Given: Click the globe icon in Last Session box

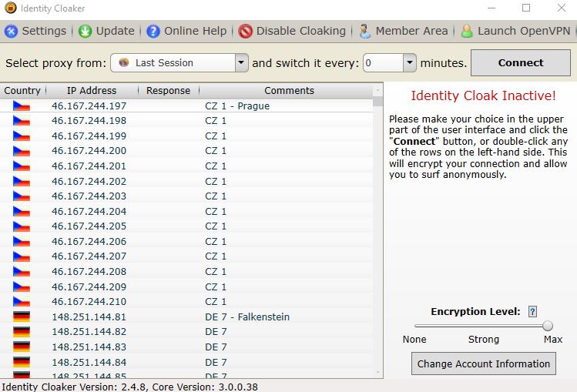Looking at the screenshot, I should pos(124,62).
